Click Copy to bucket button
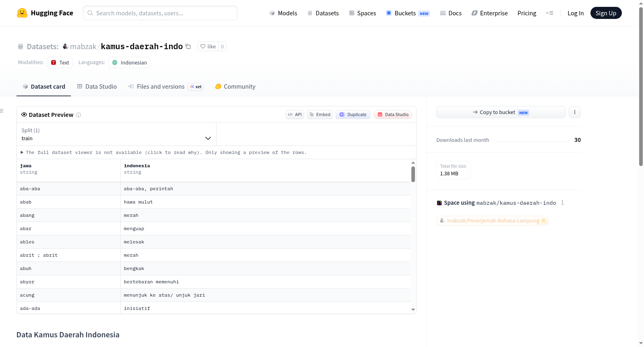The image size is (644, 347). [x=501, y=112]
